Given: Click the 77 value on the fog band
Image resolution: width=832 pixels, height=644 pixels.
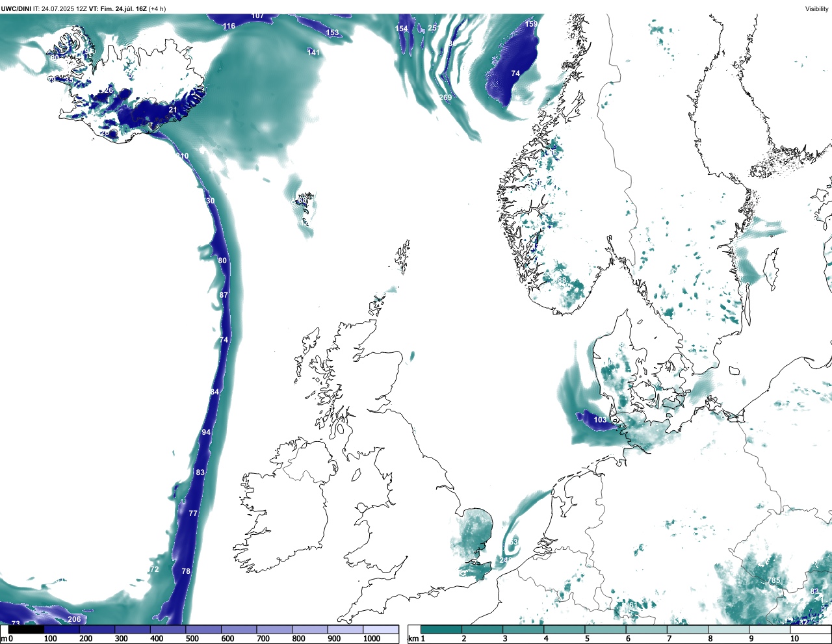Looking at the screenshot, I should pos(193,513).
